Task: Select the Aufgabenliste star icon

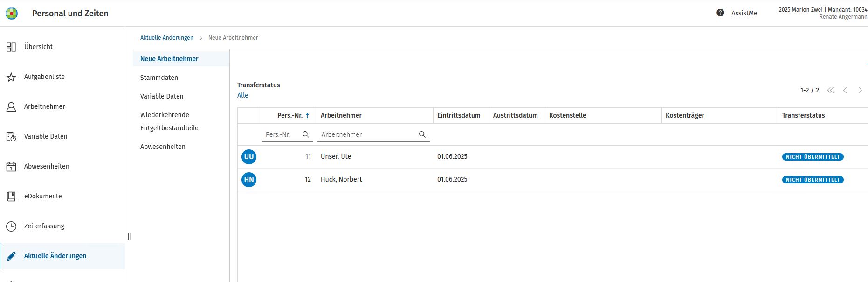Action: (x=11, y=77)
